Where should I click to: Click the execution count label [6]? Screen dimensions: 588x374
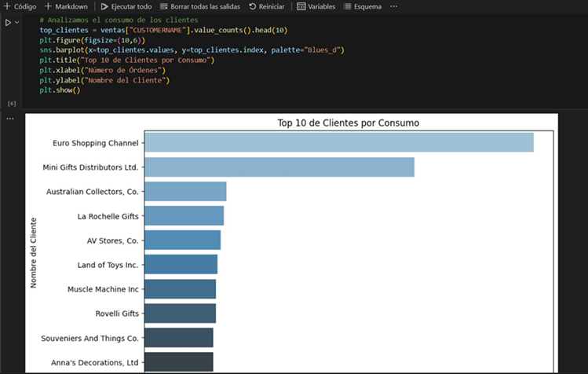click(12, 104)
